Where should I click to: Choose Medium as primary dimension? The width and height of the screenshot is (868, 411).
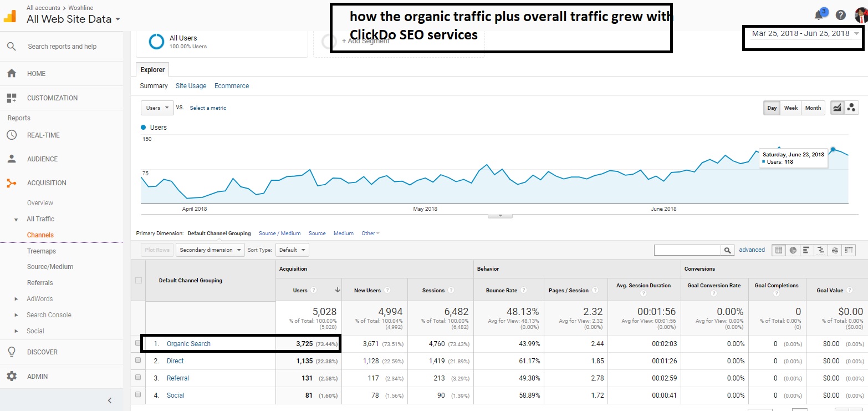coord(344,234)
